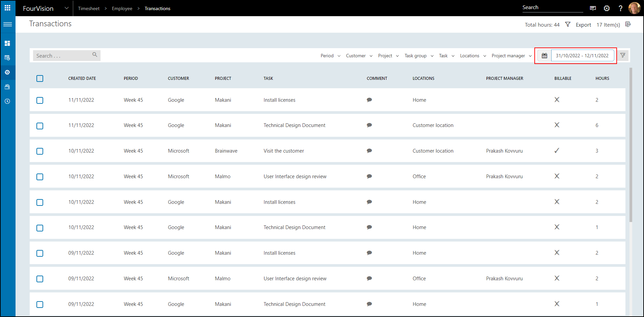Open the calendar icon of the date range
644x317 pixels.
tap(544, 56)
